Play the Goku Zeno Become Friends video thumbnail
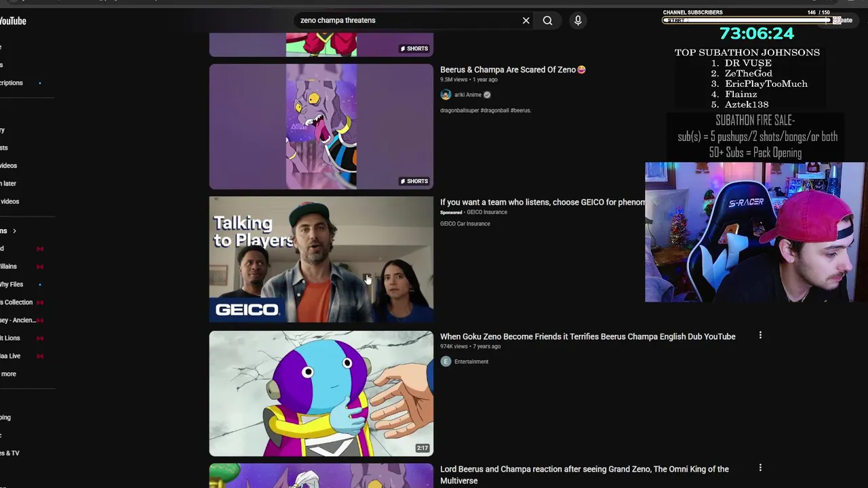 click(321, 393)
